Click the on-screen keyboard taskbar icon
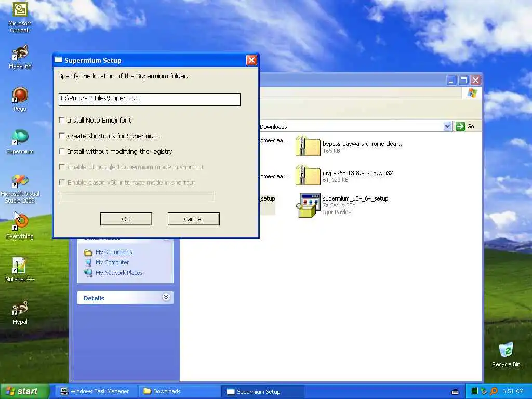 (455, 392)
